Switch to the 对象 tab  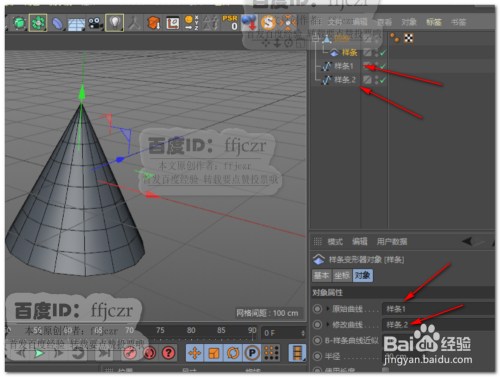point(363,275)
